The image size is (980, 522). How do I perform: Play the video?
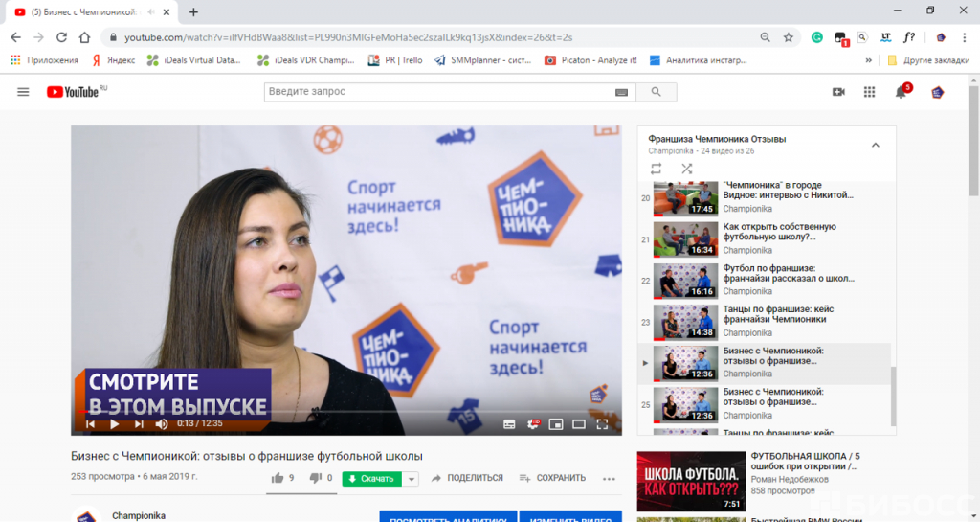[x=115, y=424]
